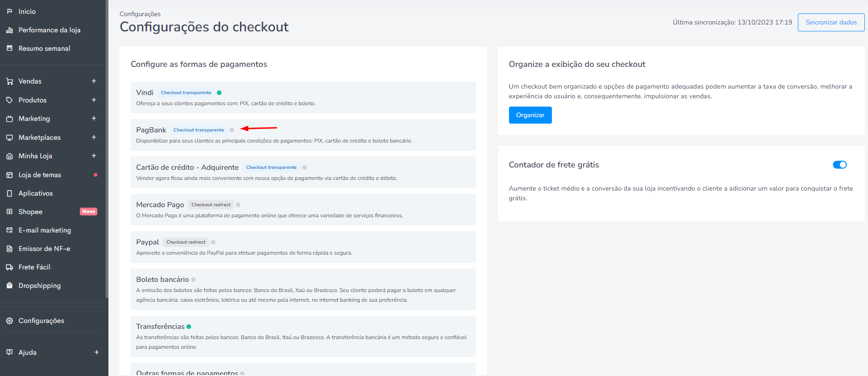This screenshot has height=376, width=868.
Task: Click the Checkout redirect tag on Mercado Pago
Action: pos(211,205)
